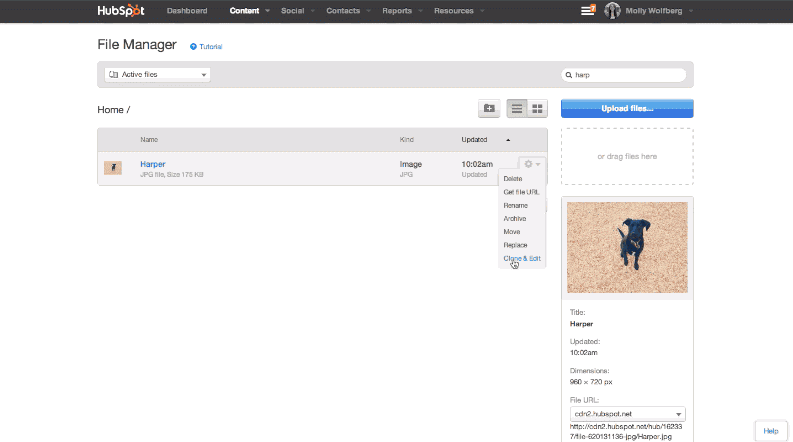Choose Delete from the file menu
The image size is (793, 442).
[512, 179]
